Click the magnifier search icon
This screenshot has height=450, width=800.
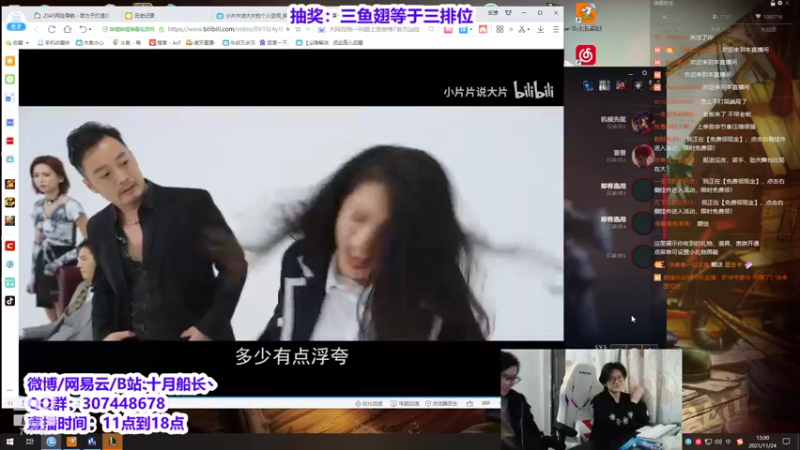pyautogui.click(x=432, y=30)
